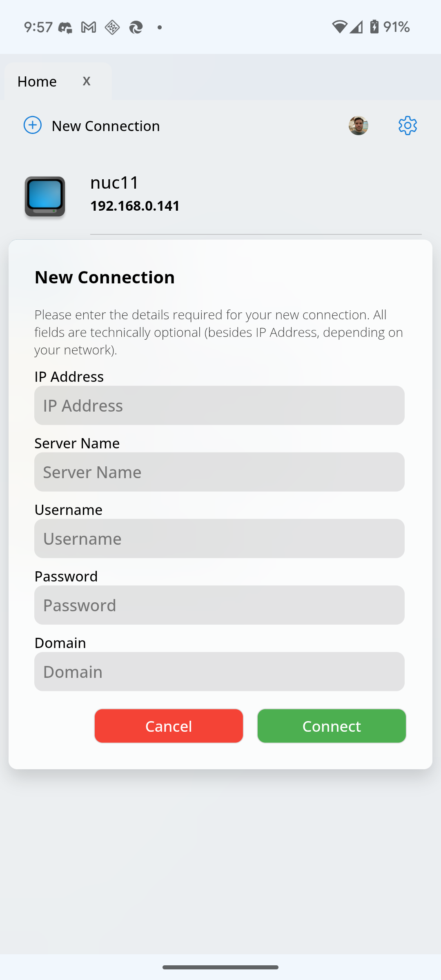The image size is (441, 980).
Task: Tap the Gmail notification icon in status bar
Action: pyautogui.click(x=89, y=27)
